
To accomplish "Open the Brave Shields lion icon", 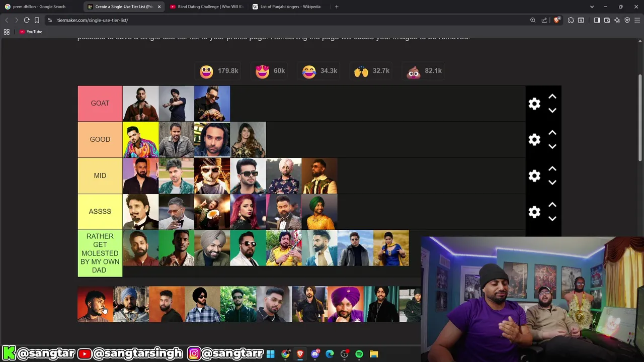I will [557, 20].
